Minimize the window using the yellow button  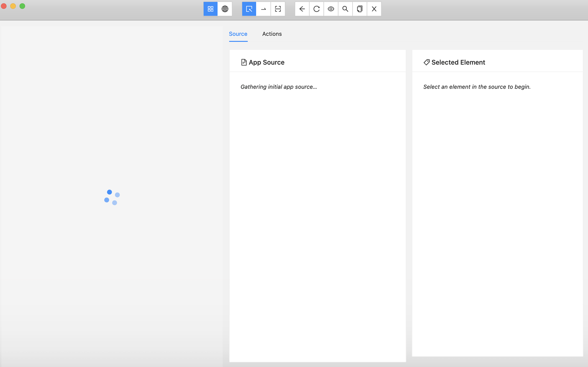pyautogui.click(x=13, y=6)
